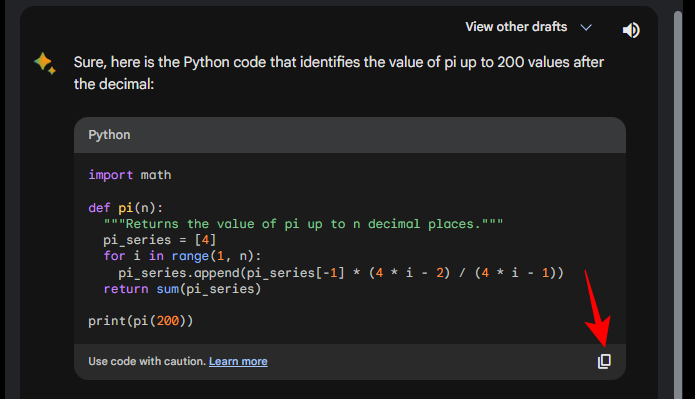Open the Learn more link
Screen dimensions: 695x399
238,361
